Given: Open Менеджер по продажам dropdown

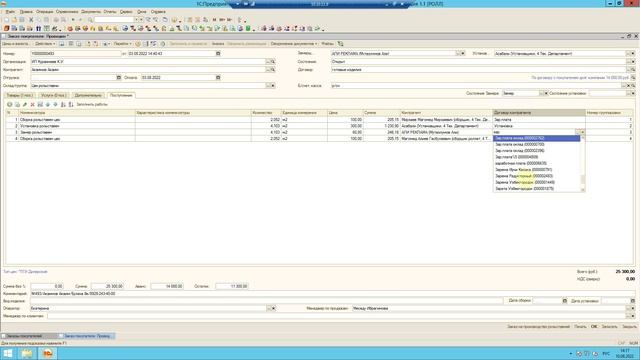Looking at the screenshot, I should (629, 309).
